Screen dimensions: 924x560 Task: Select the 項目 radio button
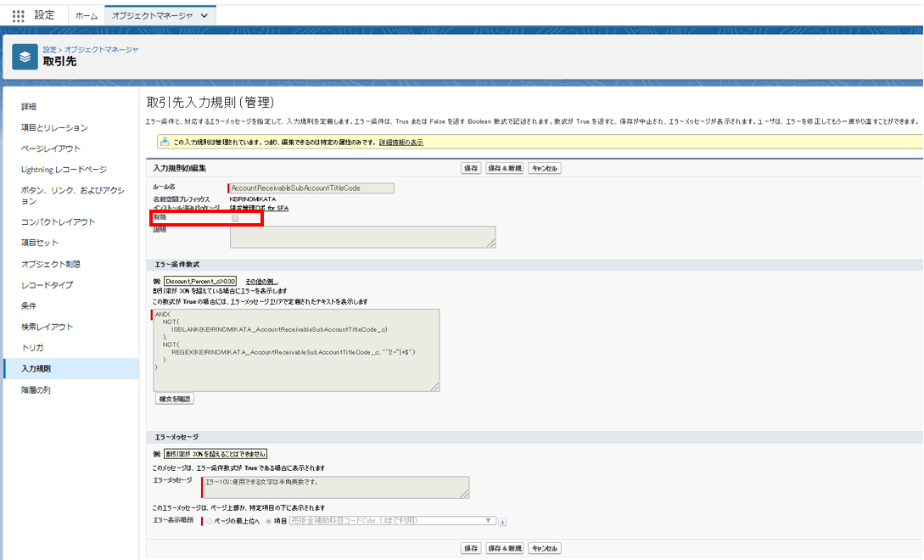269,521
